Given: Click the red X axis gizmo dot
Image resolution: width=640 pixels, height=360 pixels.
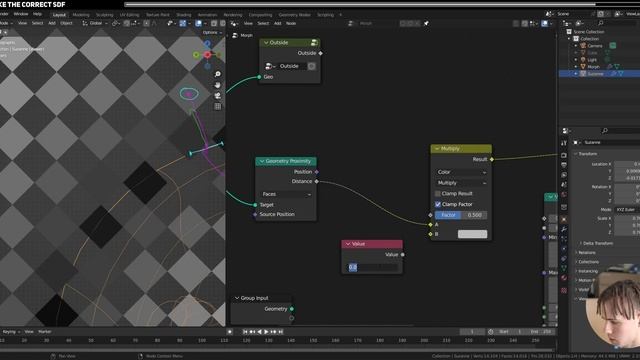Looking at the screenshot, I should (208, 55).
